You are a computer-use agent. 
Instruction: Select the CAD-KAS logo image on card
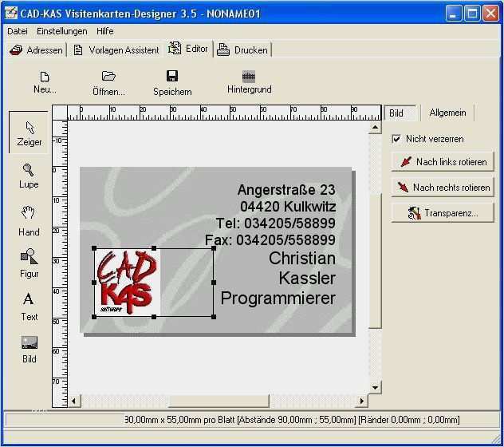pos(128,282)
